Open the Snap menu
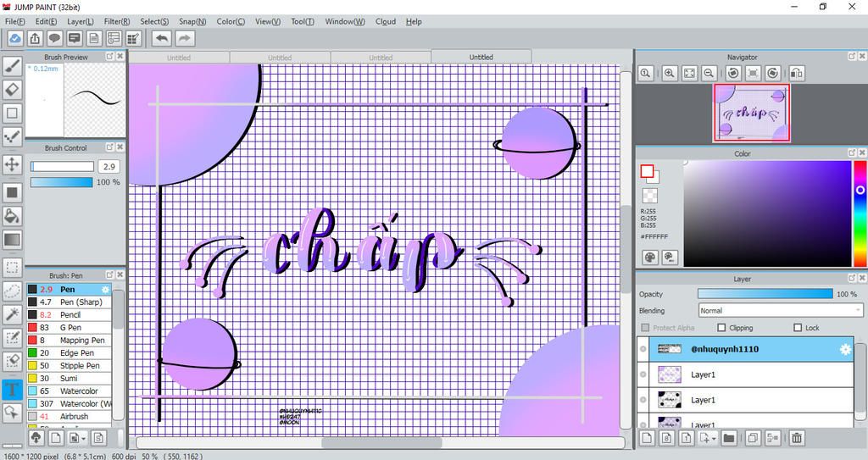The height and width of the screenshot is (460, 868). point(192,21)
